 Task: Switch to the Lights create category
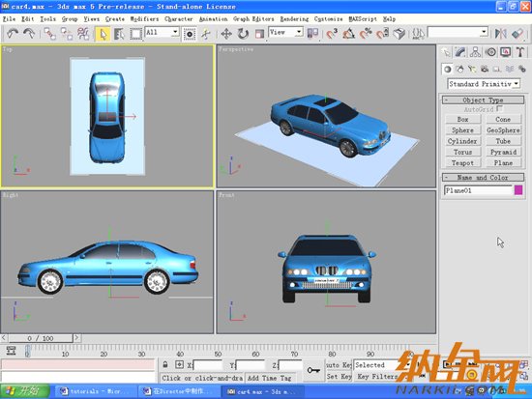point(472,70)
